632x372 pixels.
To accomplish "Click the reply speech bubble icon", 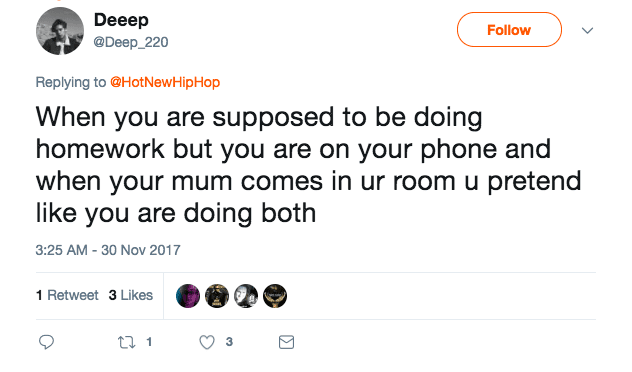I will click(46, 342).
